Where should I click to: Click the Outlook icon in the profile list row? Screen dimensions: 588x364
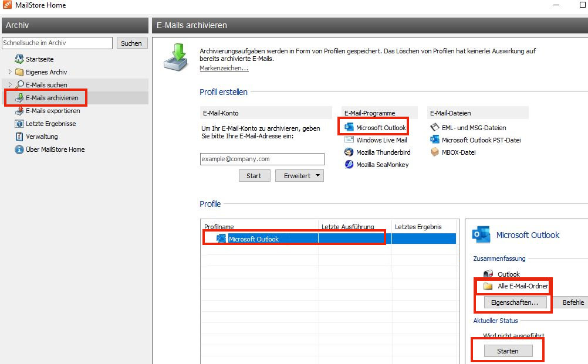coord(221,239)
